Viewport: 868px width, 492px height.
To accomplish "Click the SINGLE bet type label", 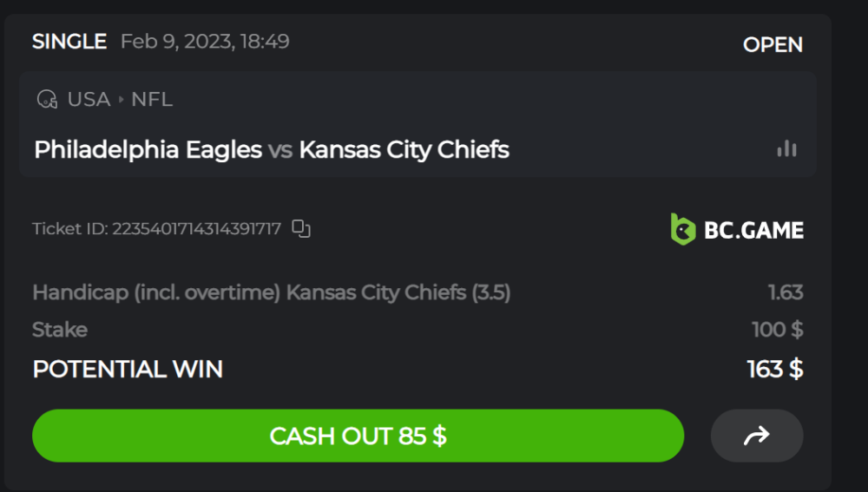I will click(69, 42).
